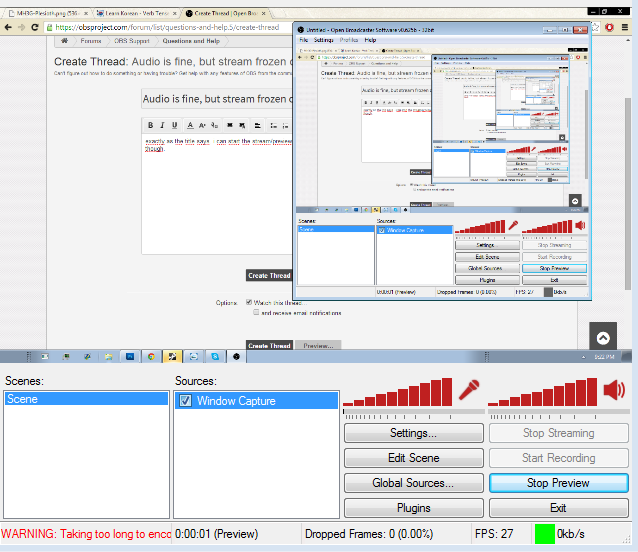Image resolution: width=638 pixels, height=552 pixels.
Task: Click Edit Scene in the captured OBS window
Action: (487, 257)
